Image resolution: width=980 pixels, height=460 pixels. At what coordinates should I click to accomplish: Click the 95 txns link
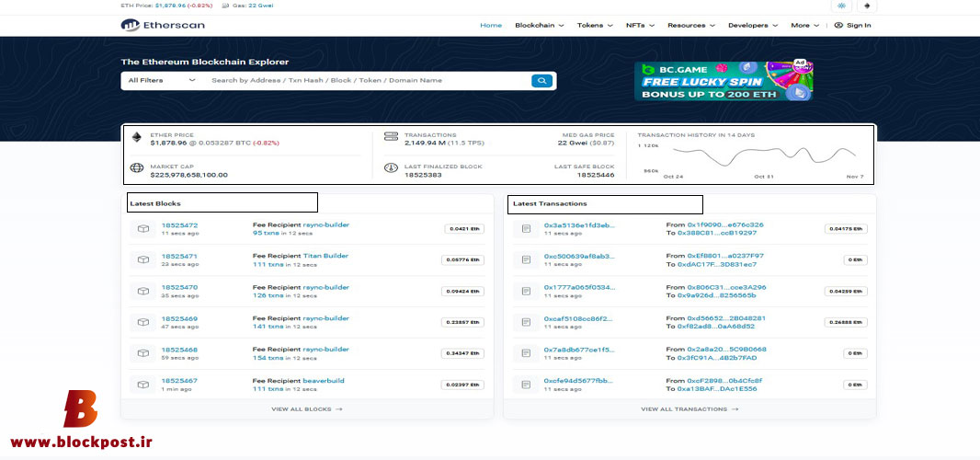point(265,234)
